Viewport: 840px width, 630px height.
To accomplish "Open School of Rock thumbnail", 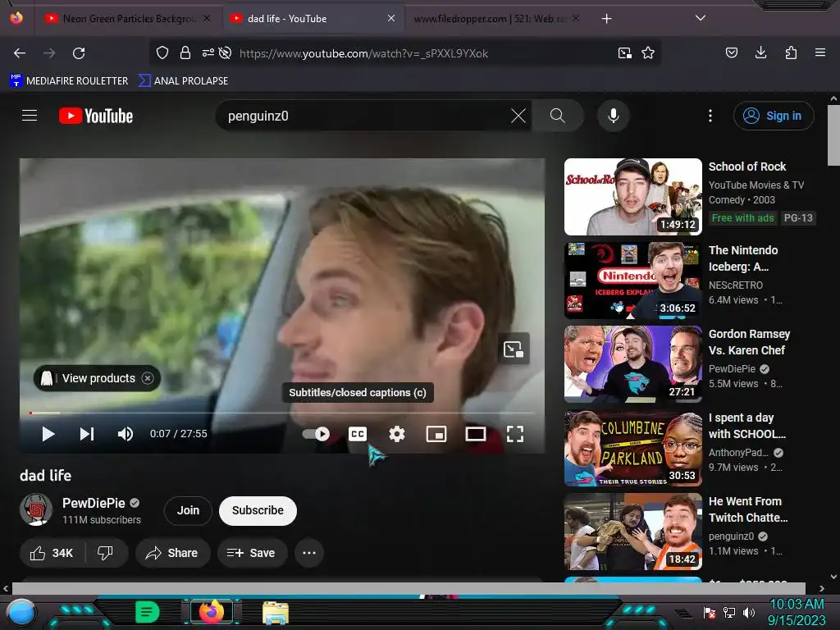I will 632,197.
